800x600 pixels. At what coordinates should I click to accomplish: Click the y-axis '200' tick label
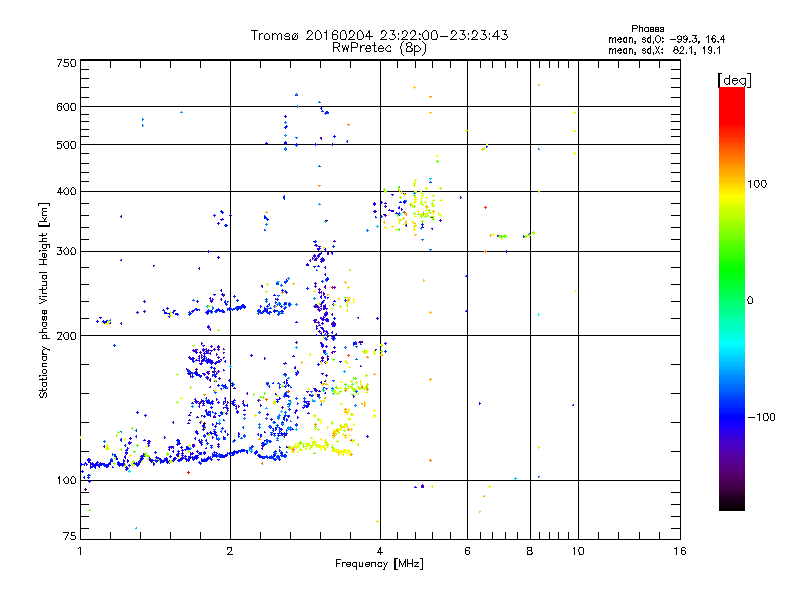pyautogui.click(x=66, y=336)
